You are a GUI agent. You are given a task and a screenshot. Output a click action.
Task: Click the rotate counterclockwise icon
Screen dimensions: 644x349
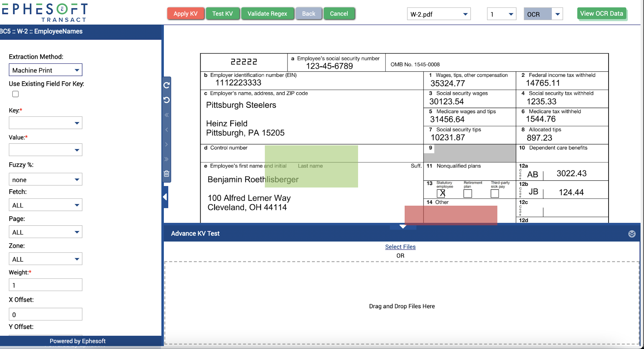[x=167, y=100]
